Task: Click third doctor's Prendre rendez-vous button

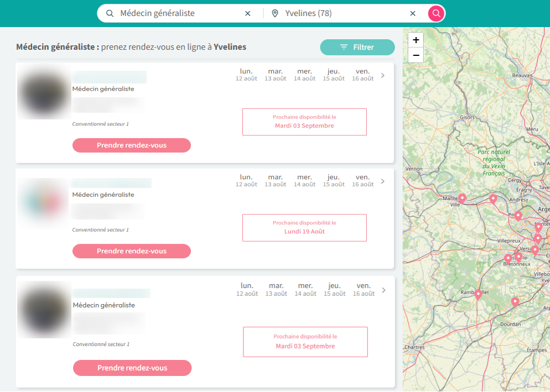Action: click(132, 368)
